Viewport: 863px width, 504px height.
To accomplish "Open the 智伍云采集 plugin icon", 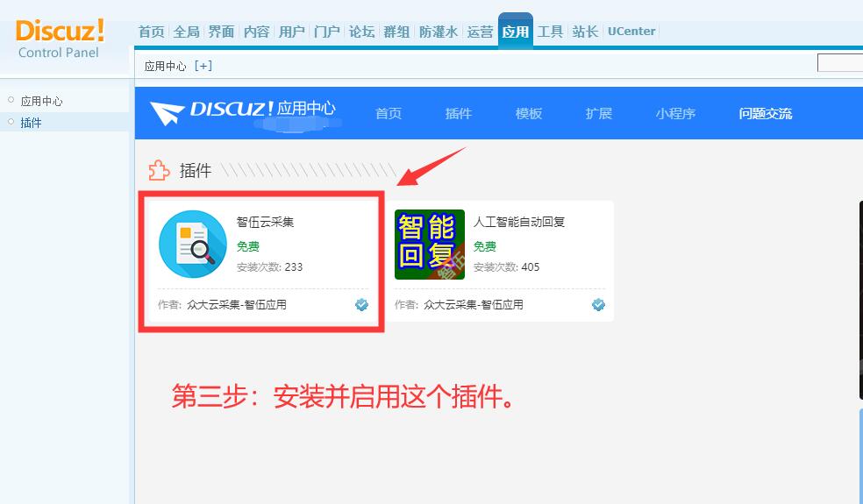I will [193, 245].
